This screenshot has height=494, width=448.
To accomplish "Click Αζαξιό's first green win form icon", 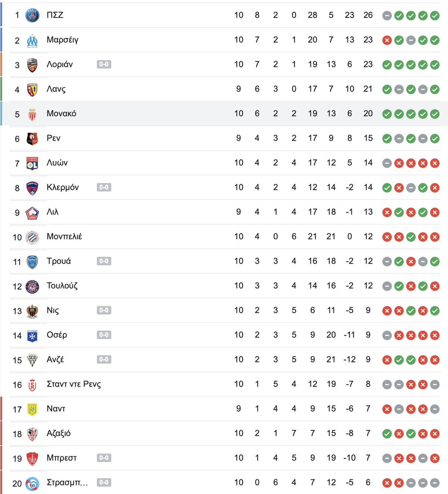I will [387, 434].
